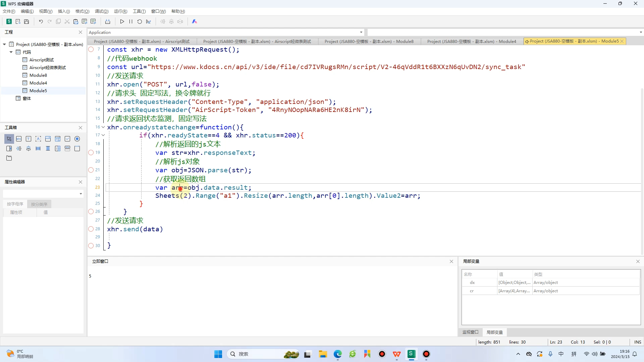Viewport: 644px width, 362px height.
Task: Toggle breakpoint on code line 19
Action: (91, 153)
